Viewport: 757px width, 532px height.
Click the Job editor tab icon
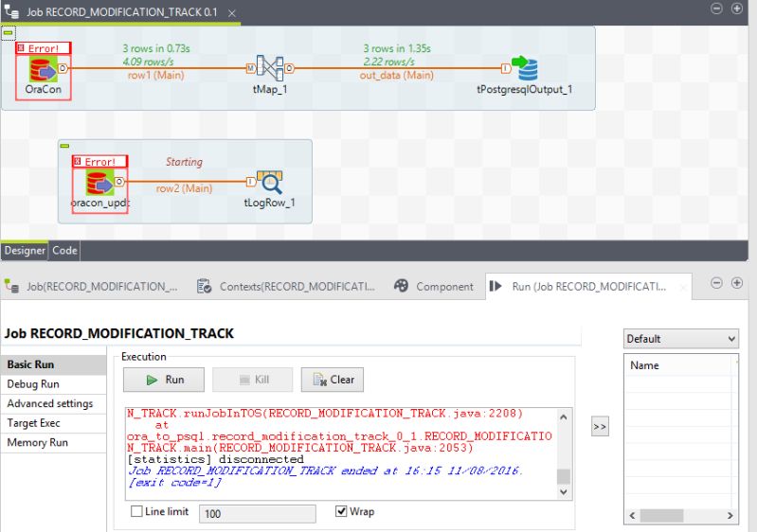click(x=11, y=11)
